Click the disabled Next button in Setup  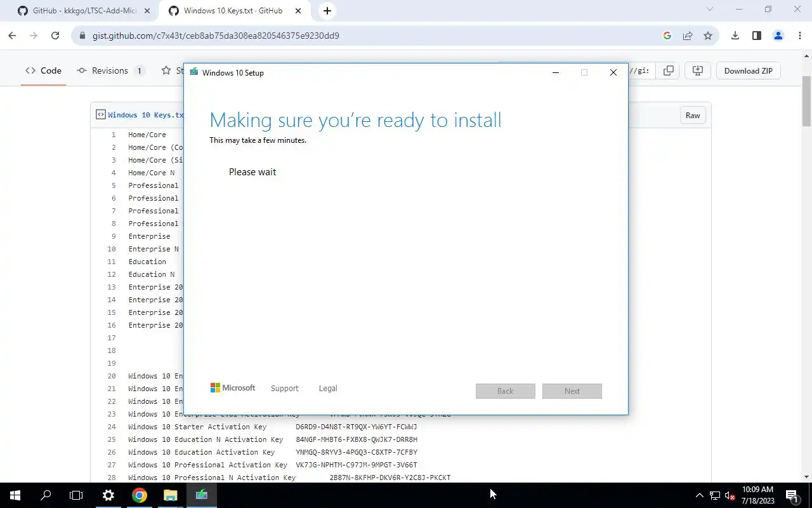click(572, 391)
